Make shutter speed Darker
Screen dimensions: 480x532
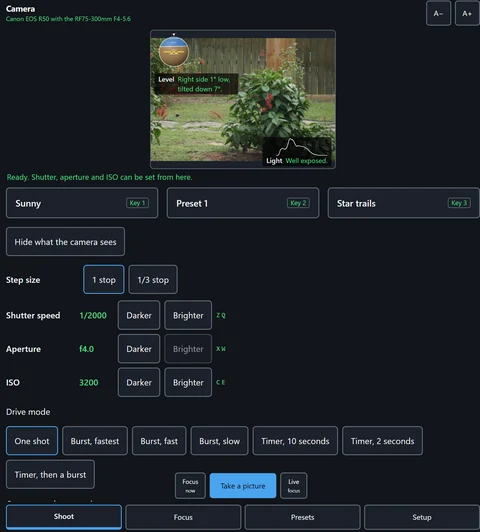pos(139,315)
